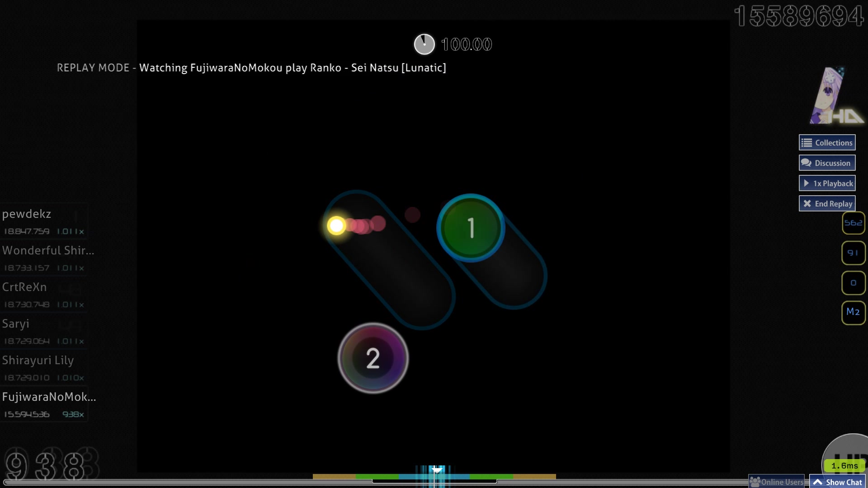The height and width of the screenshot is (488, 868).
Task: Open the Discussion panel
Action: click(827, 163)
